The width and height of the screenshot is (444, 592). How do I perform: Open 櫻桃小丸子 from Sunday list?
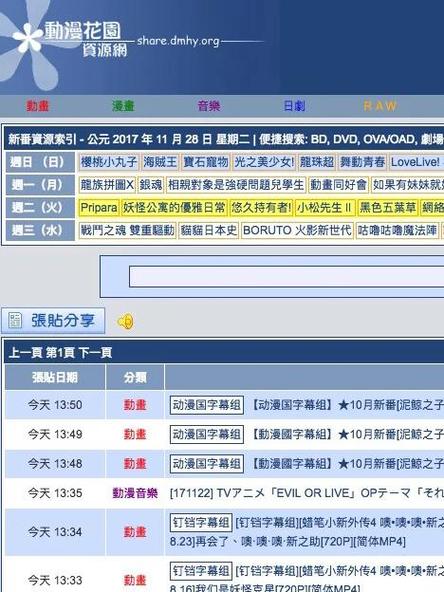109,162
